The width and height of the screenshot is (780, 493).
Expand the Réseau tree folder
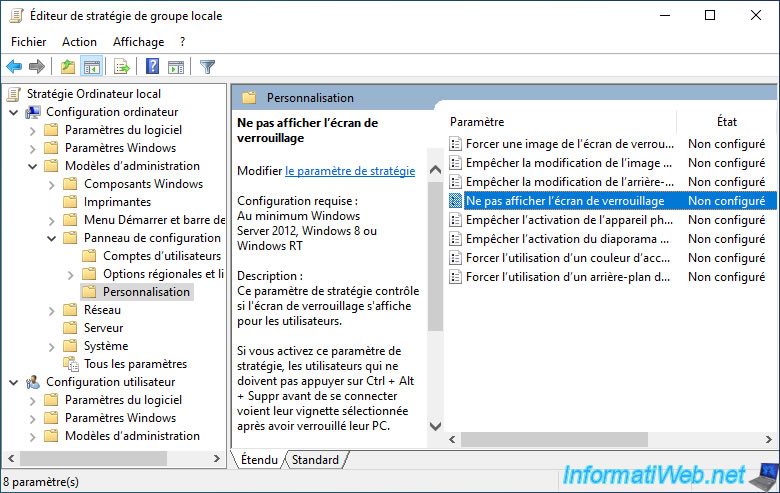(x=51, y=310)
